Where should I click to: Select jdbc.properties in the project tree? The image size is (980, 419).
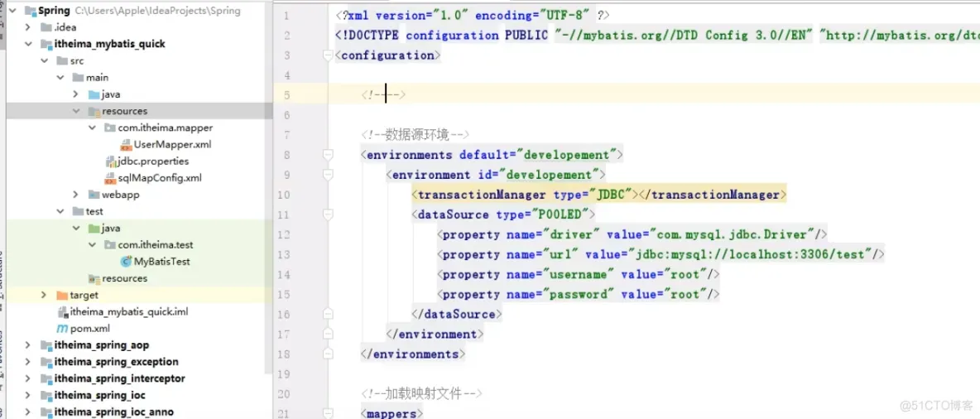[154, 161]
